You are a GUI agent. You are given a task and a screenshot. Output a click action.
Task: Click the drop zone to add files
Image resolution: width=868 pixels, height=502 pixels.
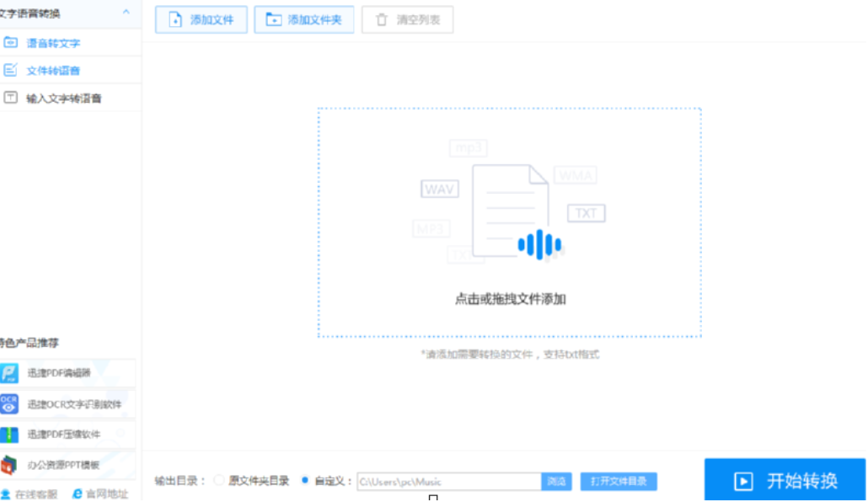point(509,222)
